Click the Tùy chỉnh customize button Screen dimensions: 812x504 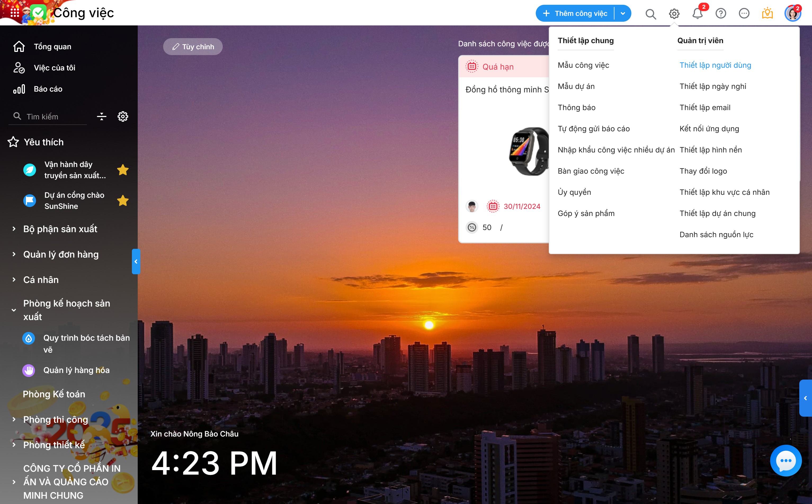point(193,47)
